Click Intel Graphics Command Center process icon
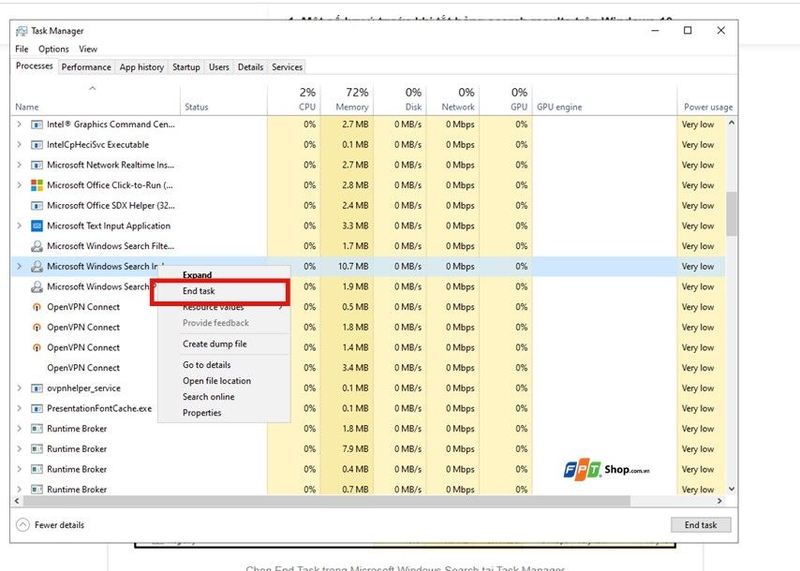Image resolution: width=800 pixels, height=571 pixels. (37, 125)
